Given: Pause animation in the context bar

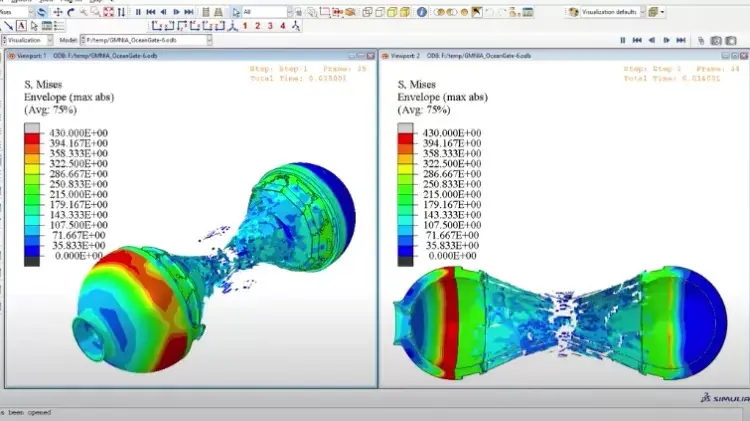Looking at the screenshot, I should [623, 41].
